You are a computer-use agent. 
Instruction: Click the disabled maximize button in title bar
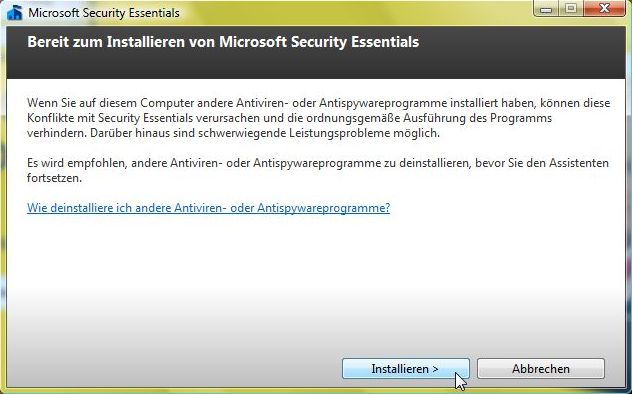[x=571, y=9]
